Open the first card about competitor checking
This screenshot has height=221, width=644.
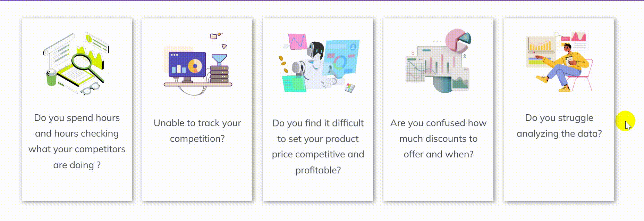pos(77,110)
